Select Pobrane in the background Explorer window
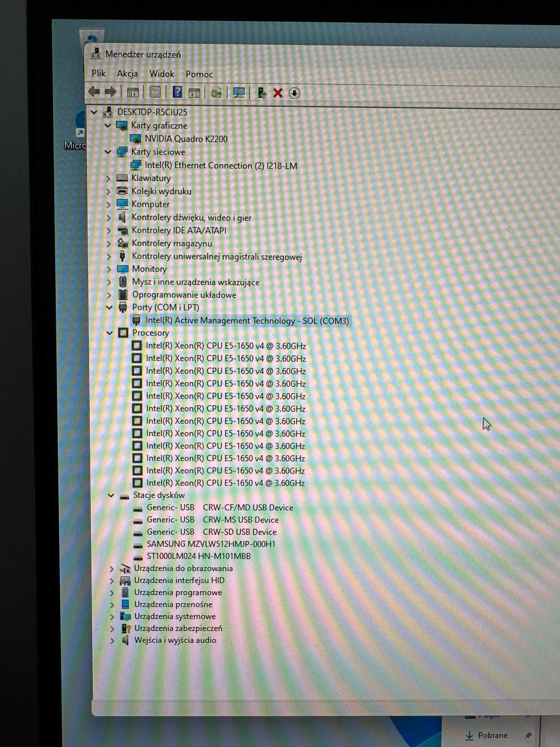 tap(493, 735)
